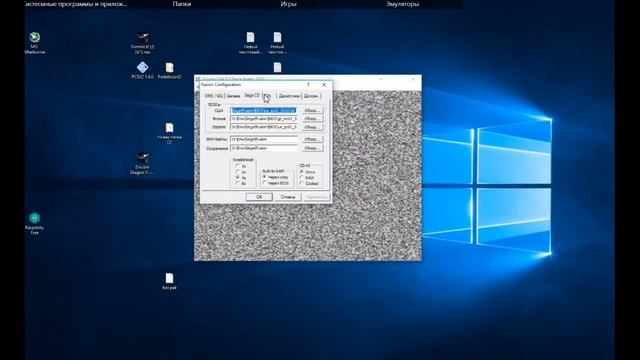Click the Применить button
Screen dimensions: 640x360
pyautogui.click(x=316, y=197)
